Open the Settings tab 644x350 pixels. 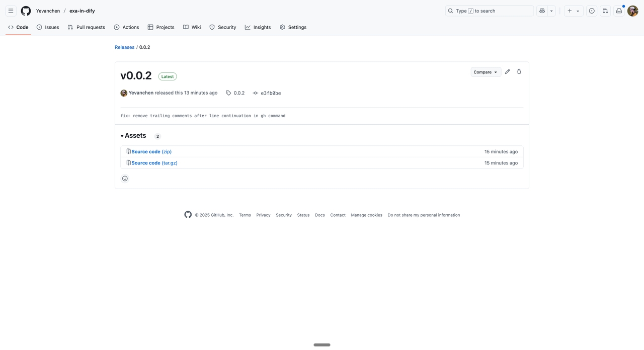coord(293,27)
